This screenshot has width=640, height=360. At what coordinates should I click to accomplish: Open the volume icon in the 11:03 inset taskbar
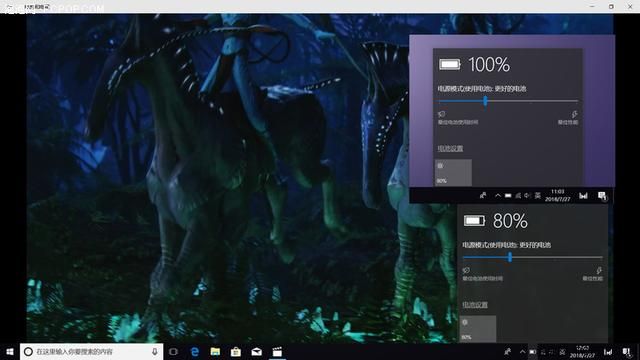pyautogui.click(x=527, y=196)
